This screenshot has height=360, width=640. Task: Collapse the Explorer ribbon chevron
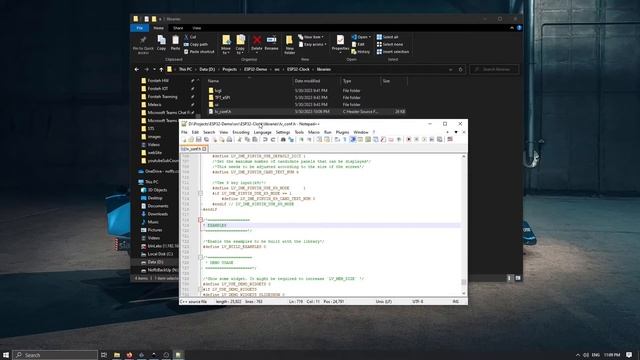pos(512,28)
